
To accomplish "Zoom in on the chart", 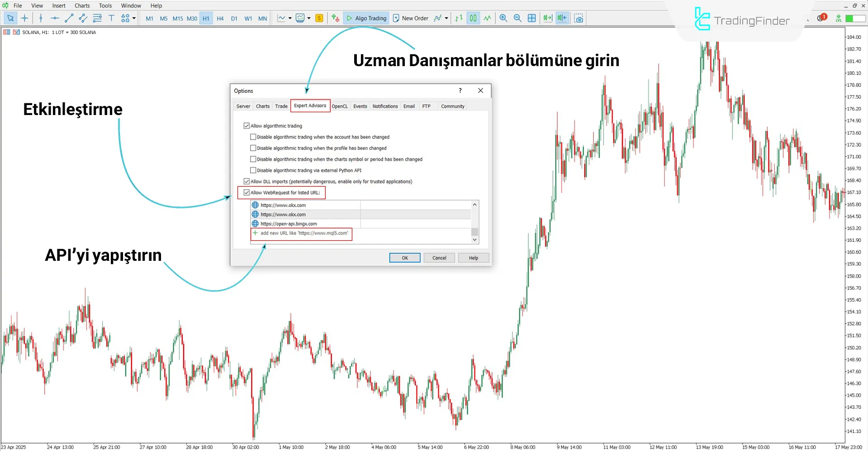I will 503,18.
